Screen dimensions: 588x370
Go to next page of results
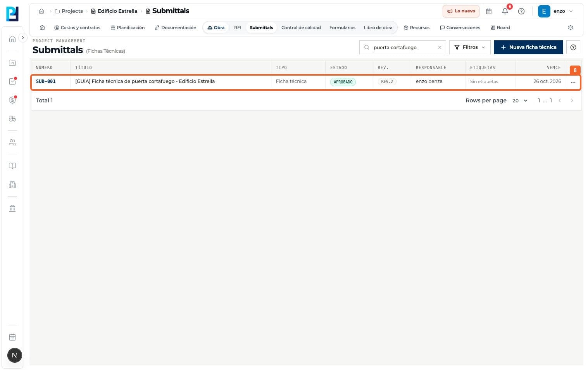[572, 100]
